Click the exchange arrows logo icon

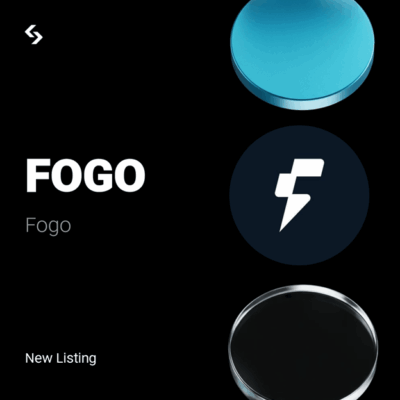point(34,34)
